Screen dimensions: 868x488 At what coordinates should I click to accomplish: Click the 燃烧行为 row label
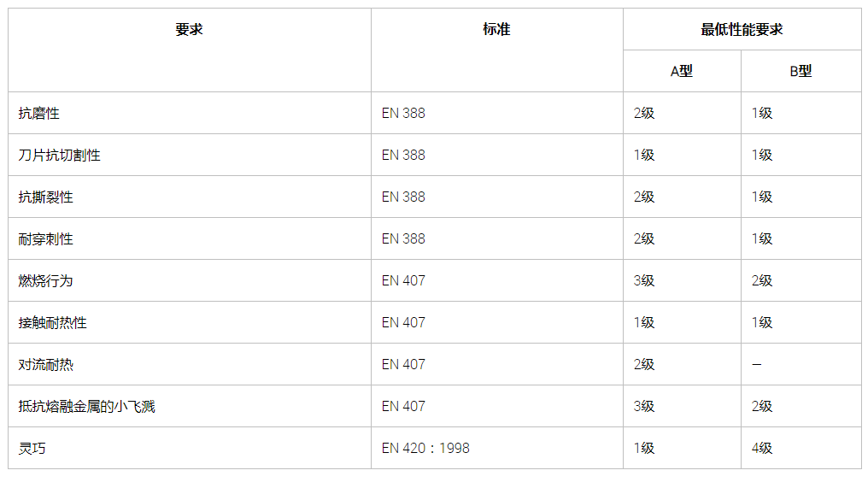coord(46,280)
